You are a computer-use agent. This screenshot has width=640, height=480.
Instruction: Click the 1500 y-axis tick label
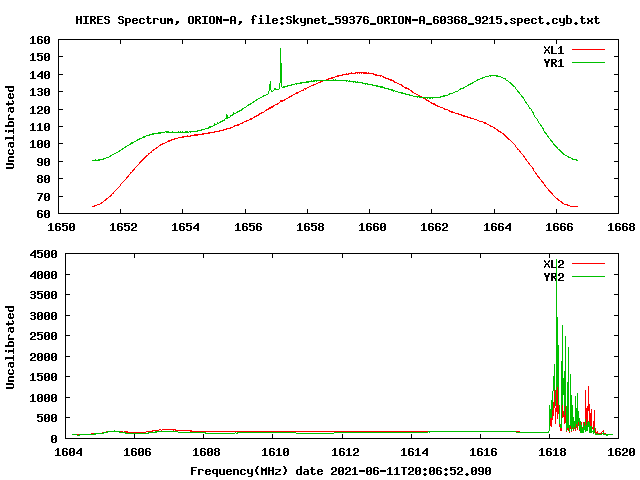[x=43, y=378]
